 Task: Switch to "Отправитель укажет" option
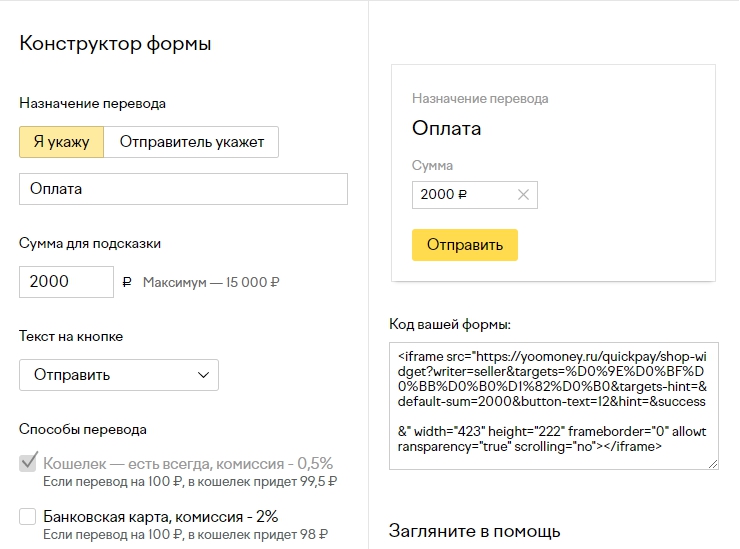point(191,141)
